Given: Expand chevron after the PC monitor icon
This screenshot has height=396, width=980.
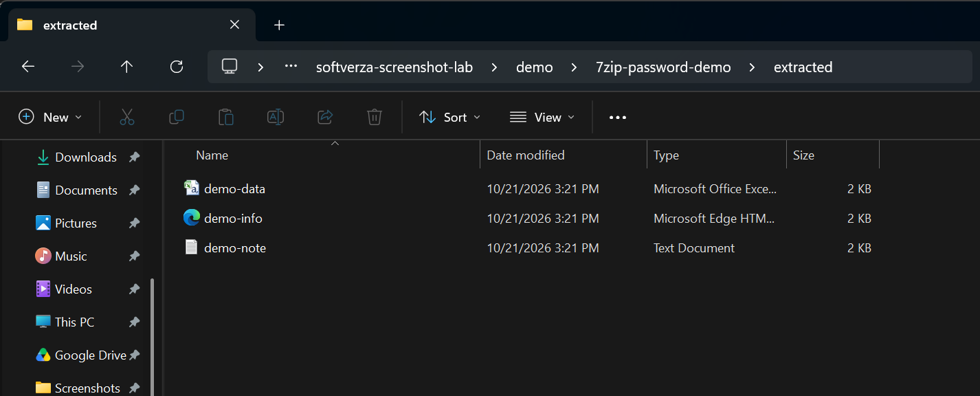Looking at the screenshot, I should 260,67.
